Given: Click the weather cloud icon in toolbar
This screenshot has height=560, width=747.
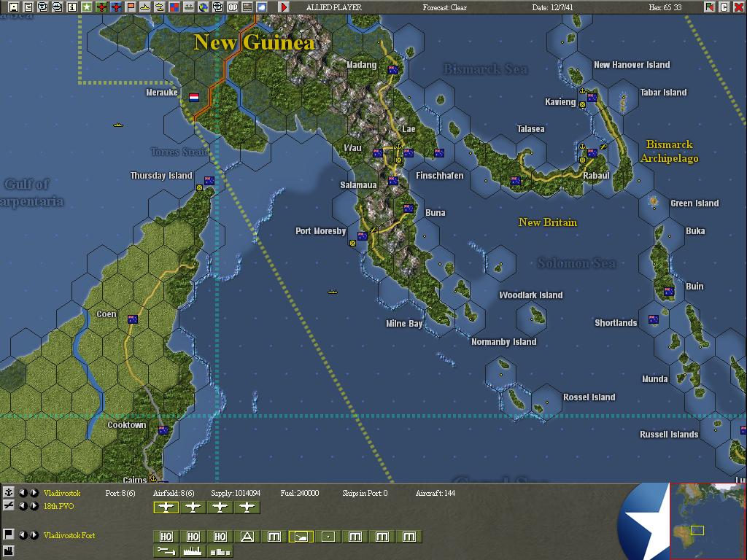Looking at the screenshot, I should click(262, 7).
